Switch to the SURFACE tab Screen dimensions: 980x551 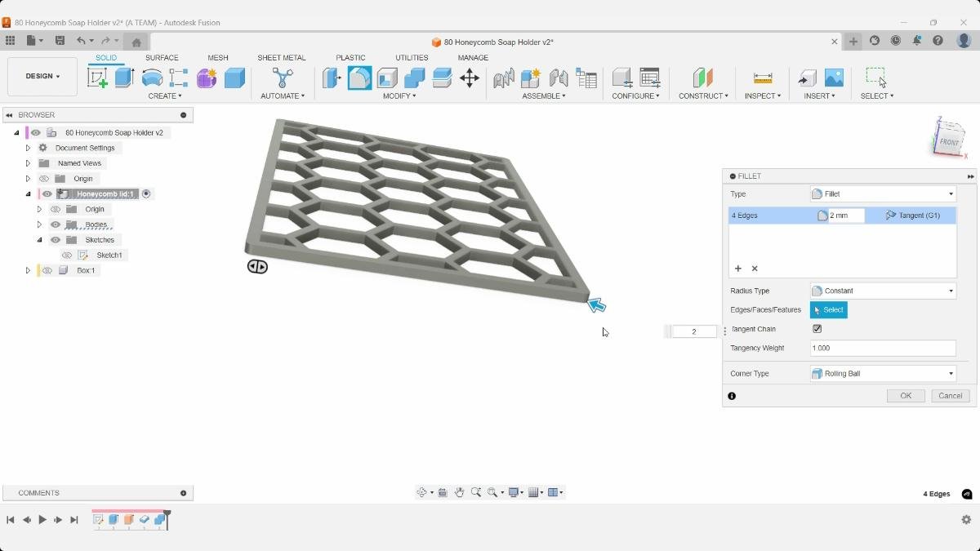[162, 58]
